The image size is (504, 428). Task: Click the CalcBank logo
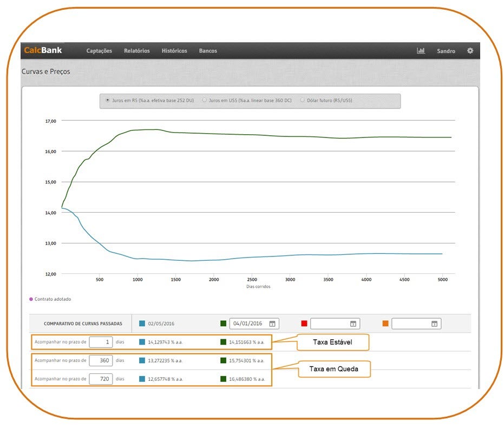click(x=43, y=51)
